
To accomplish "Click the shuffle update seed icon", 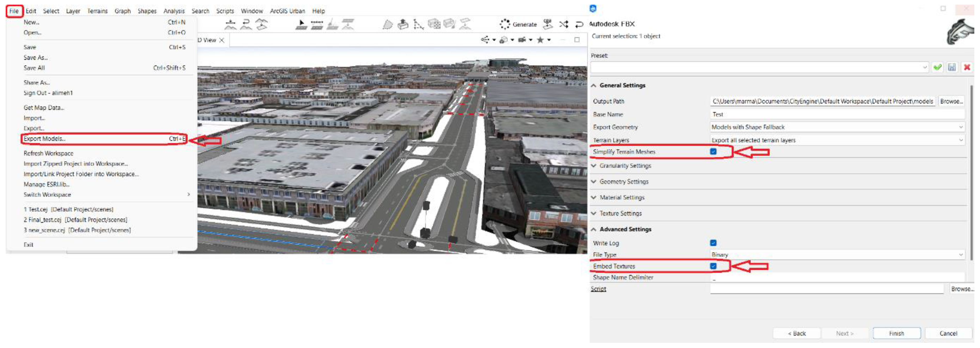I will click(564, 24).
